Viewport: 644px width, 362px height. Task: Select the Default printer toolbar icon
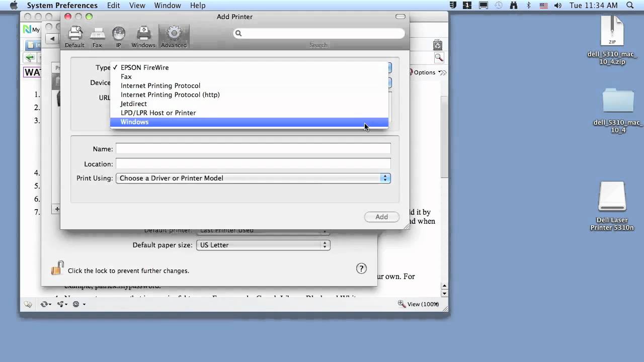tap(74, 37)
